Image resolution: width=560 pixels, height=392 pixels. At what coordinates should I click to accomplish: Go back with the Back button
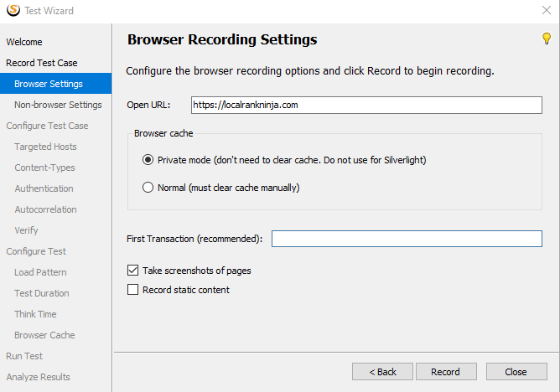click(x=382, y=372)
